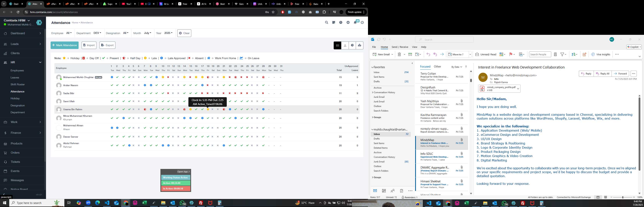The image size is (644, 207).
Task: Click the Mark Attendance button
Action: (x=65, y=45)
